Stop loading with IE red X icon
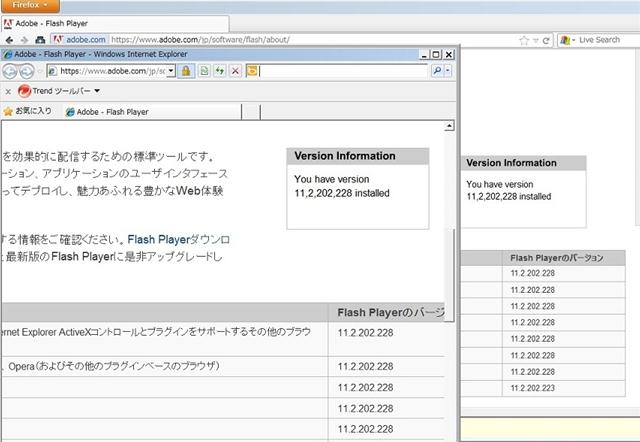Screen dimensions: 640x442 [x=235, y=71]
